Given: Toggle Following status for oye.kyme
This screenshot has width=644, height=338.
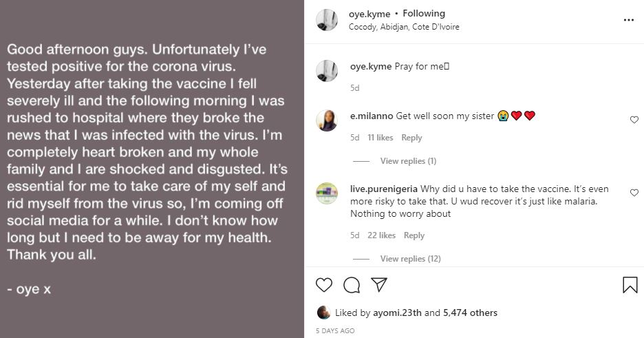Looking at the screenshot, I should pyautogui.click(x=423, y=13).
